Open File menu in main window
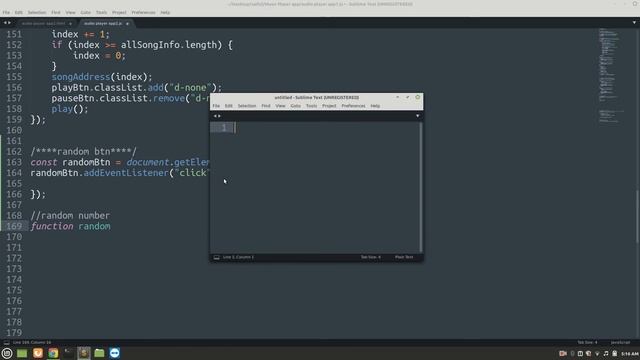 tap(6, 12)
